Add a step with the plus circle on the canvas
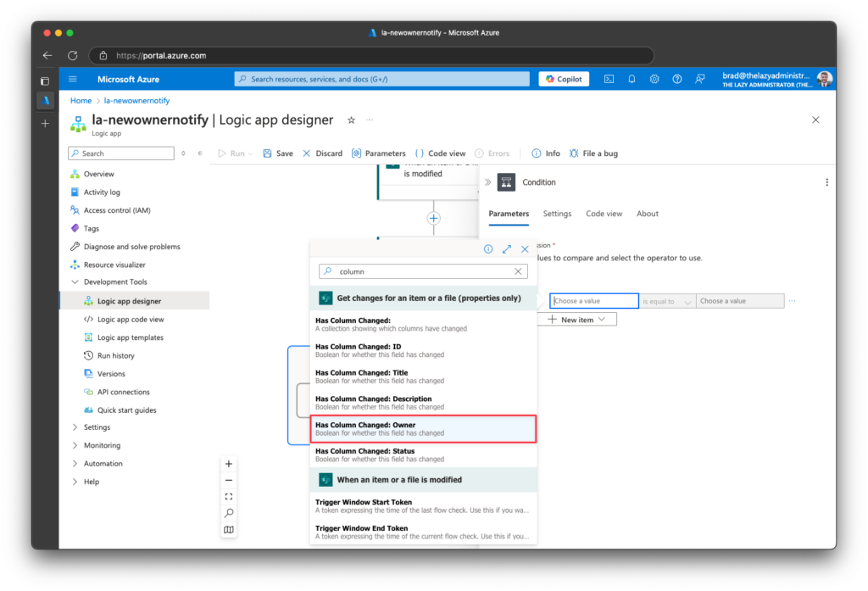The width and height of the screenshot is (868, 591). pyautogui.click(x=433, y=218)
